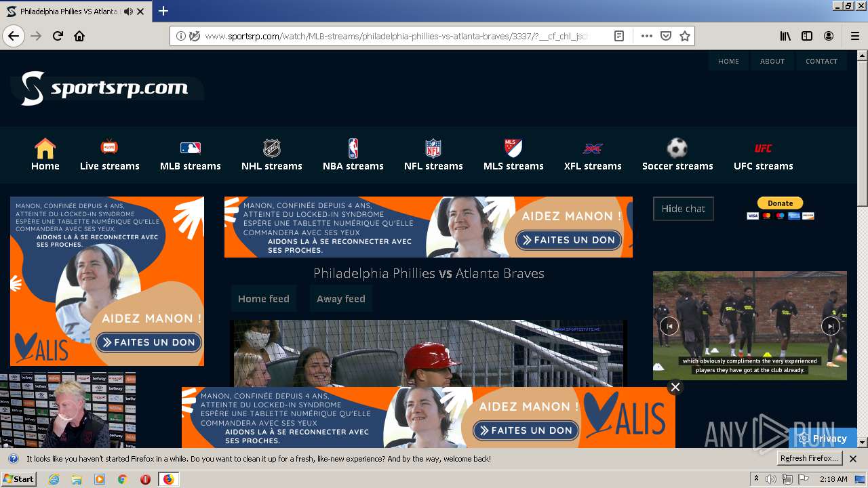Show site information for sportsrp.com

pyautogui.click(x=180, y=36)
